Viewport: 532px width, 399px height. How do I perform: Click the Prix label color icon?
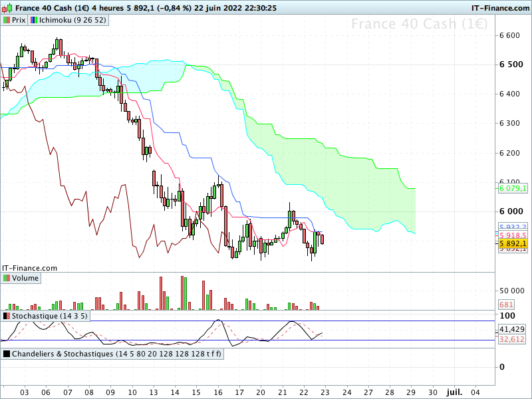[7, 20]
